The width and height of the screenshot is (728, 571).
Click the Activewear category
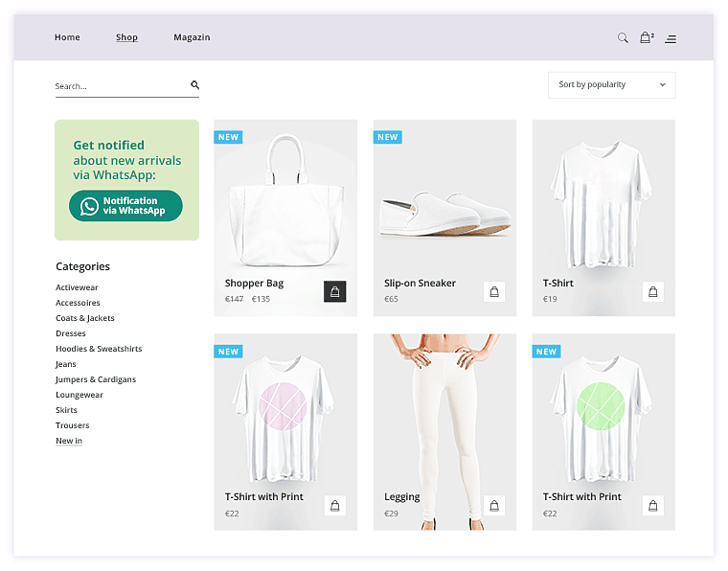coord(77,287)
